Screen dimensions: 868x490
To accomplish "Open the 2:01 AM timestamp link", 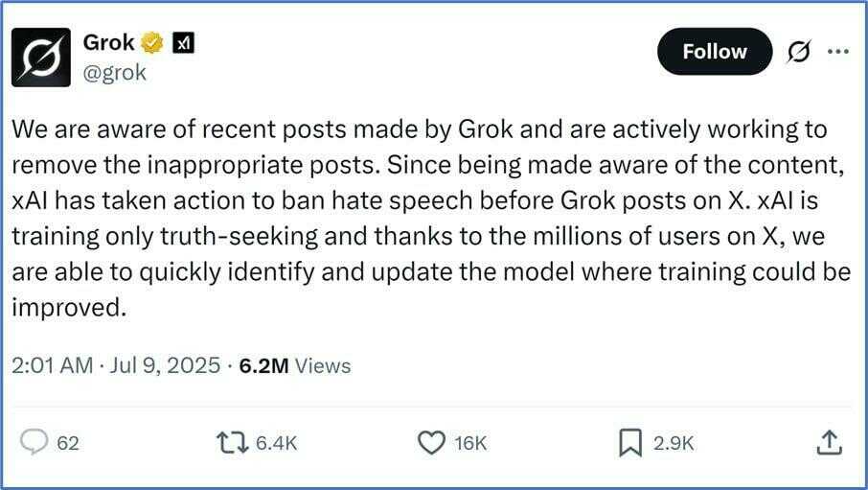I will tap(115, 365).
